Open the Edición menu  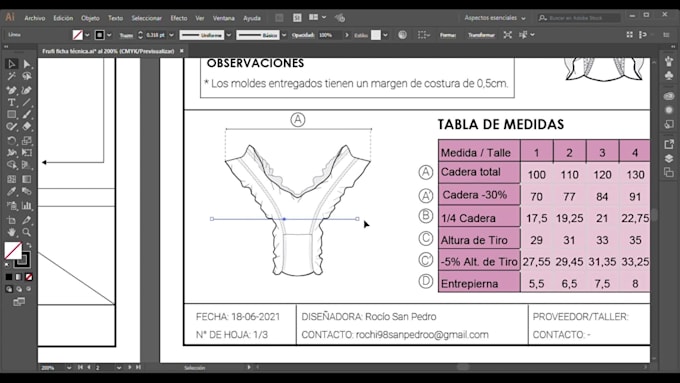(63, 18)
